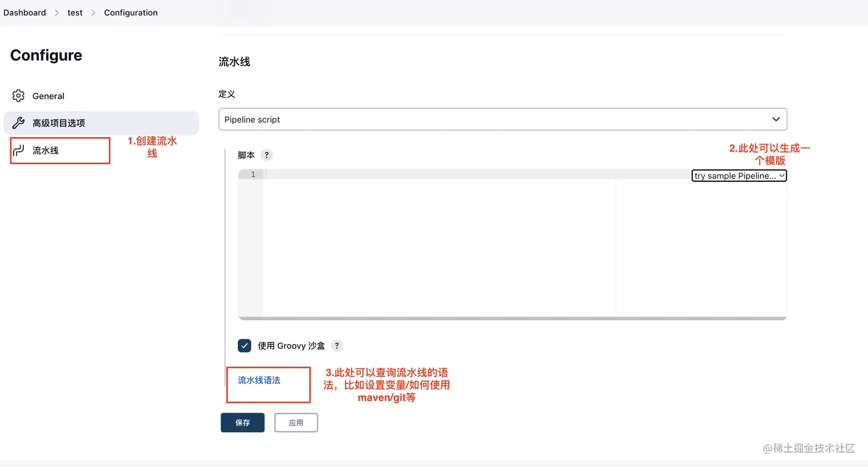Click the chevron arrow on the 定义 selector

click(776, 119)
